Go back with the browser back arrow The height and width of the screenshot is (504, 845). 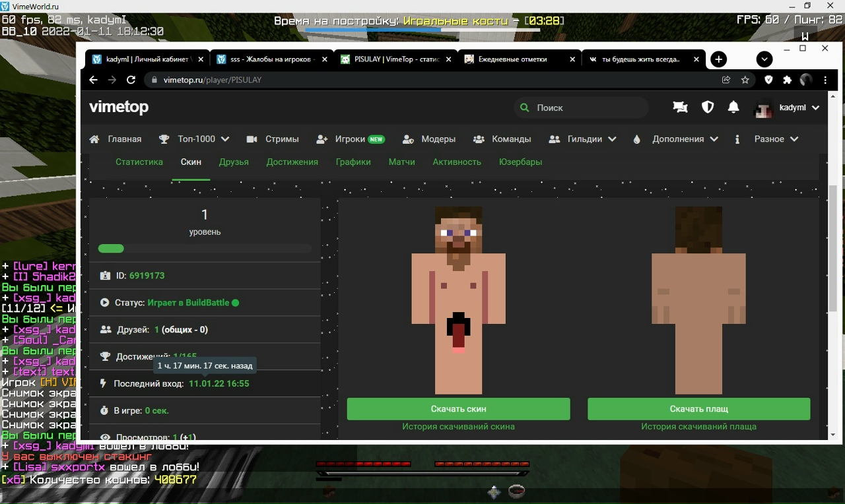[x=93, y=80]
